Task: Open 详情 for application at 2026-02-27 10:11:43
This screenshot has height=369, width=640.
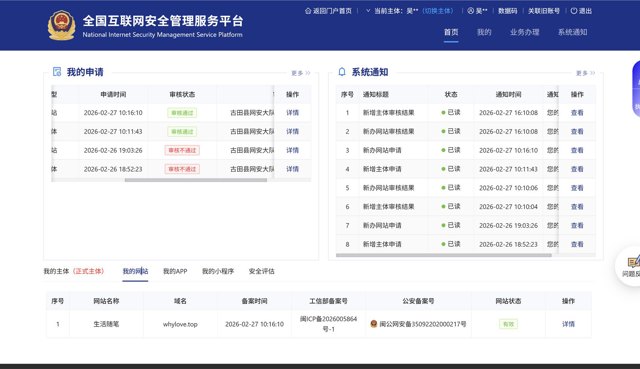Action: pyautogui.click(x=292, y=131)
